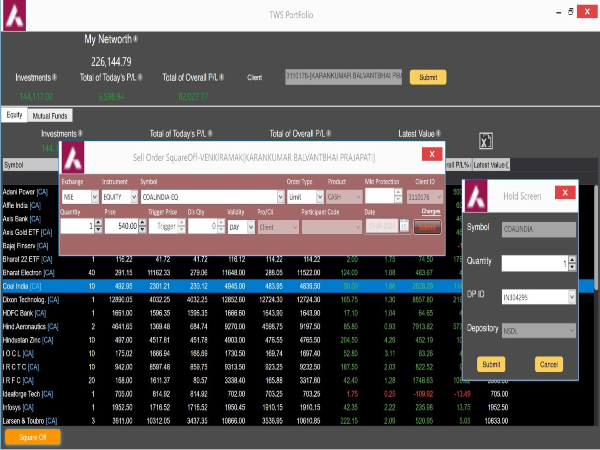Click the Client selection field
Screen dimensions: 600x450
pos(344,77)
